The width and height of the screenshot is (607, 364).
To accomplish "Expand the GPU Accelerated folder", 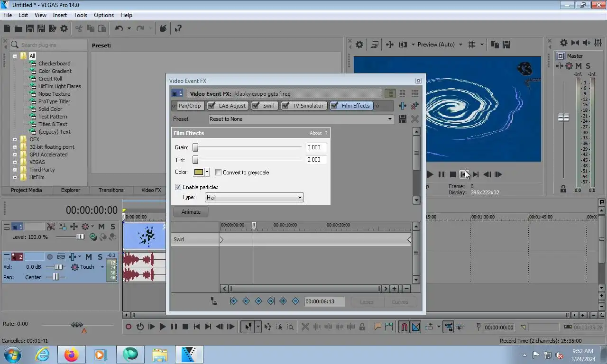I will pyautogui.click(x=15, y=155).
